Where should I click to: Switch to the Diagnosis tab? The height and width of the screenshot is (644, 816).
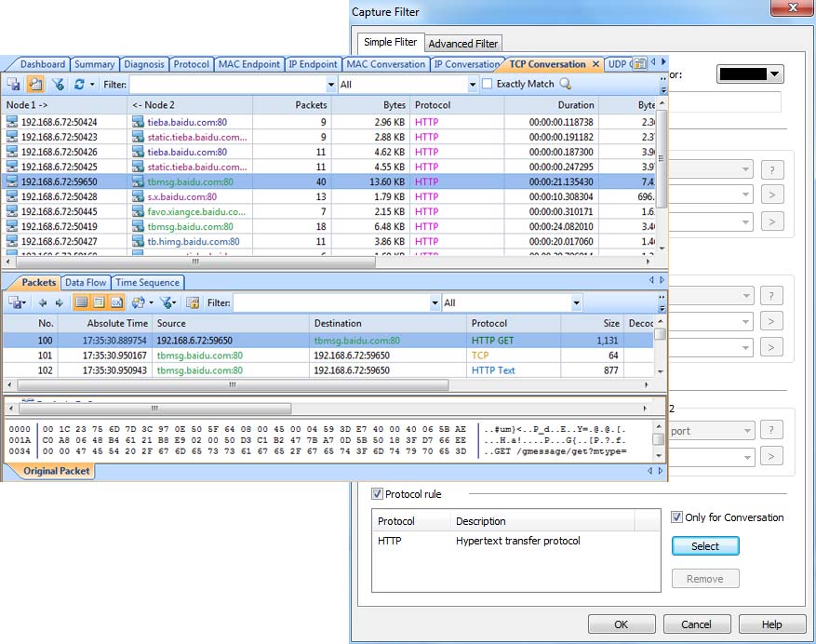tap(144, 64)
